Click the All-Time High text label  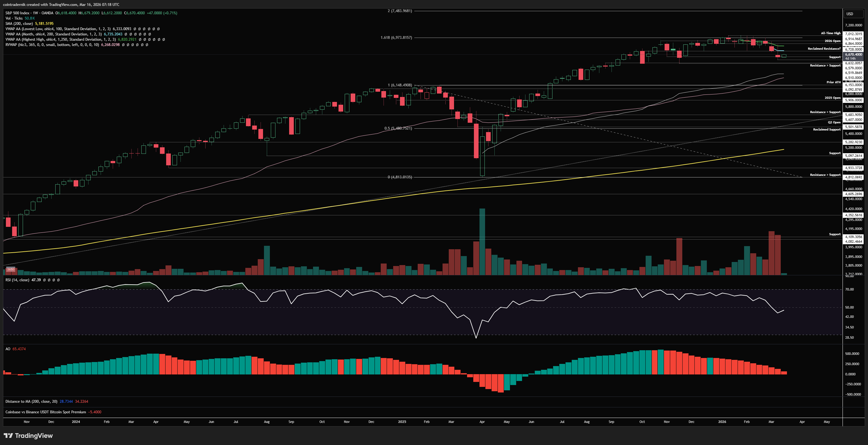(x=831, y=33)
